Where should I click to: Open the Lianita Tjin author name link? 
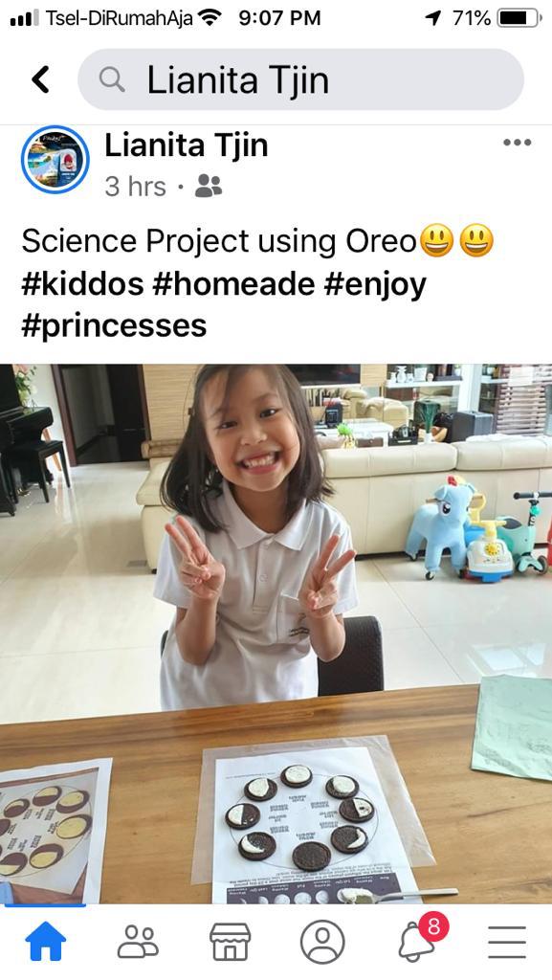(187, 145)
